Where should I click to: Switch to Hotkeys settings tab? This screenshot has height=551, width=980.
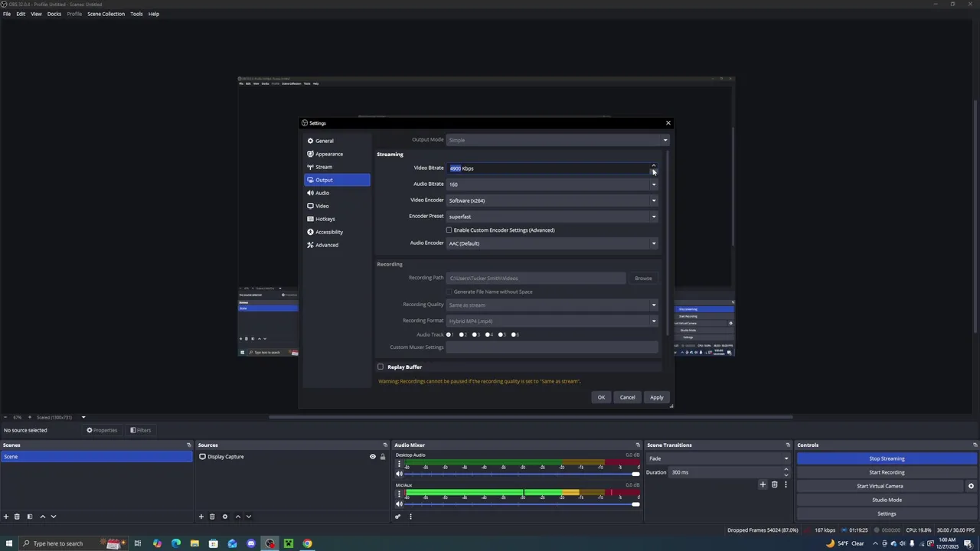click(337, 219)
